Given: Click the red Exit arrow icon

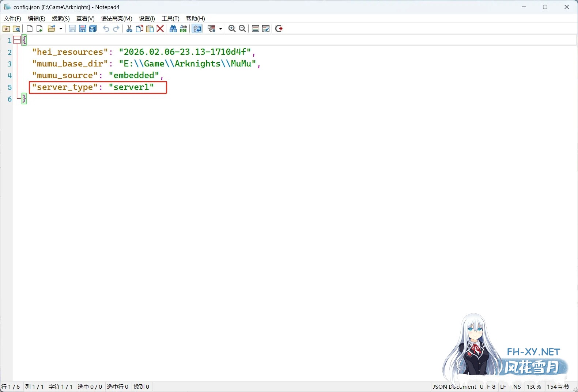Looking at the screenshot, I should (x=279, y=28).
